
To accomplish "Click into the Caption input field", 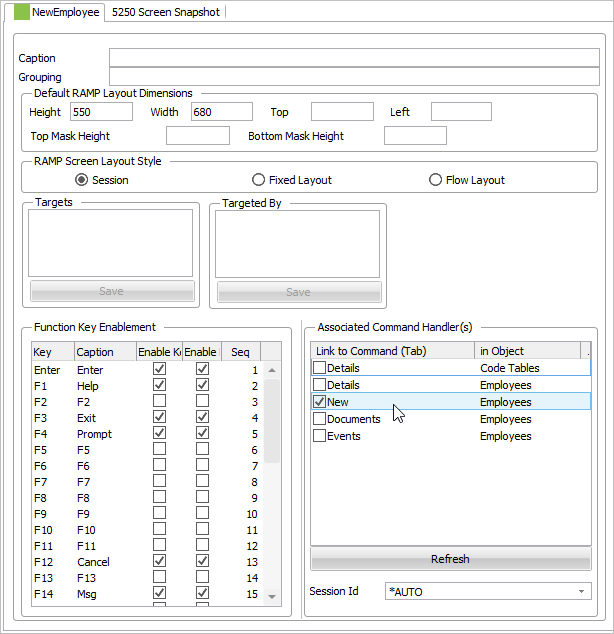I will (x=354, y=58).
